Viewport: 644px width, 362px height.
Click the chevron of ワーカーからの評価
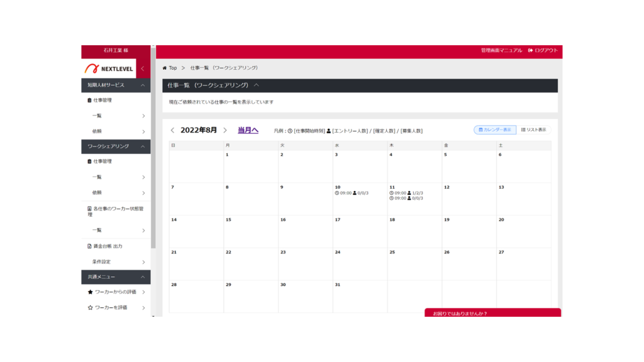[x=143, y=292]
